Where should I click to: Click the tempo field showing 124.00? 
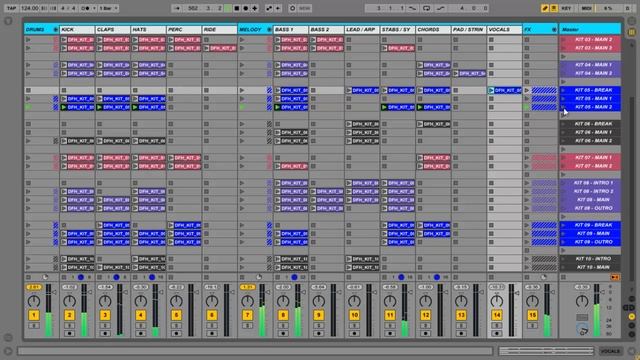[x=29, y=8]
